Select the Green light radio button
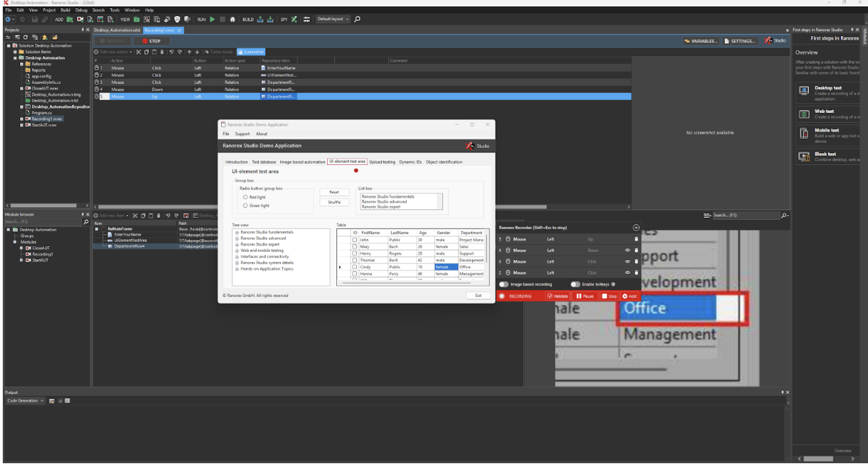The width and height of the screenshot is (868, 466). click(x=245, y=205)
